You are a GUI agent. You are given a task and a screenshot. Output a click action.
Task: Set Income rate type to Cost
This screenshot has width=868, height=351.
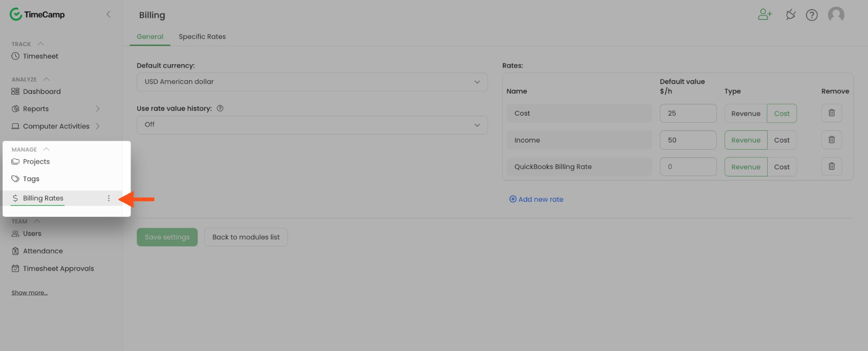(782, 140)
